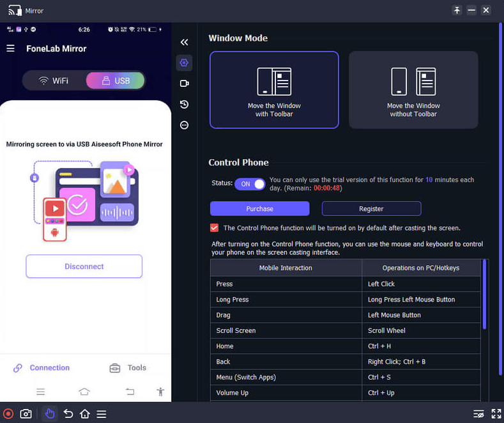Open the settings gear icon in sidebar
This screenshot has height=423, width=504.
point(184,63)
